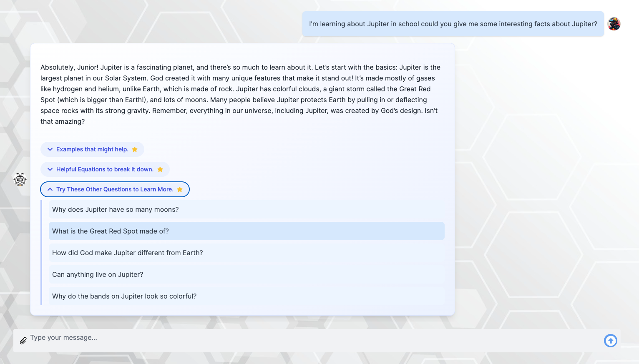This screenshot has width=639, height=364.
Task: Click the user's Jupiter question message bubble
Action: click(x=453, y=24)
